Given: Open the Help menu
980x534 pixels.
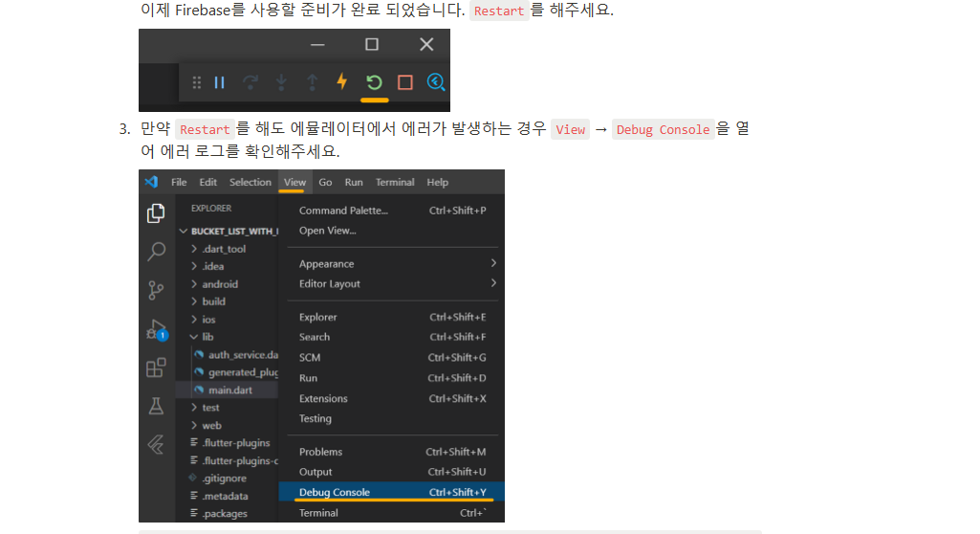Looking at the screenshot, I should [438, 182].
